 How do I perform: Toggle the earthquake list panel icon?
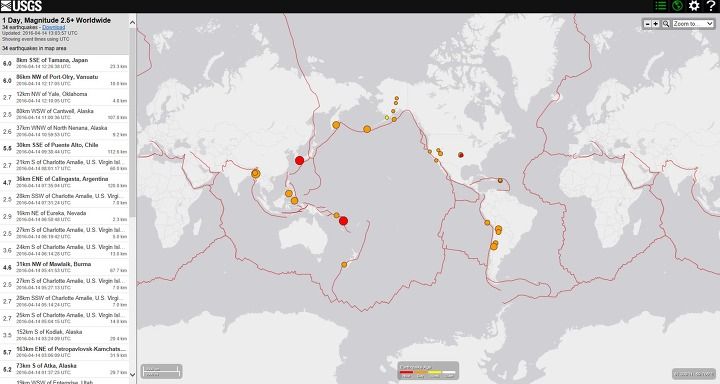[x=661, y=6]
